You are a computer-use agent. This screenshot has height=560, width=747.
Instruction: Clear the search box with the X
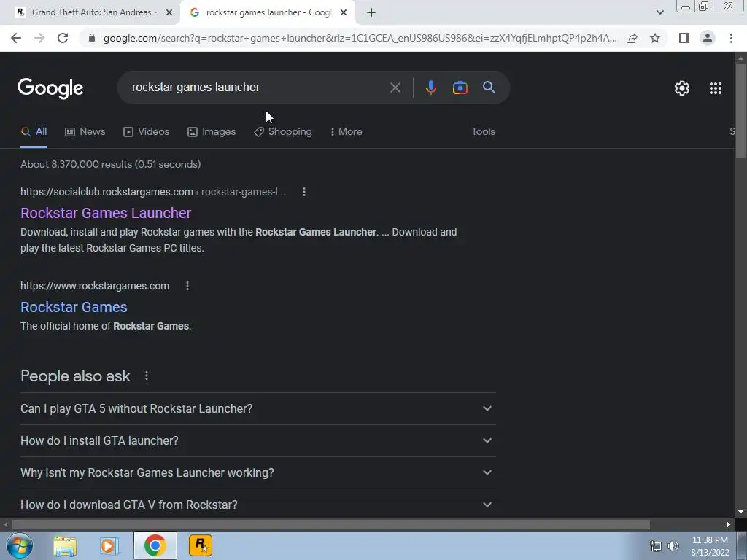pos(395,87)
